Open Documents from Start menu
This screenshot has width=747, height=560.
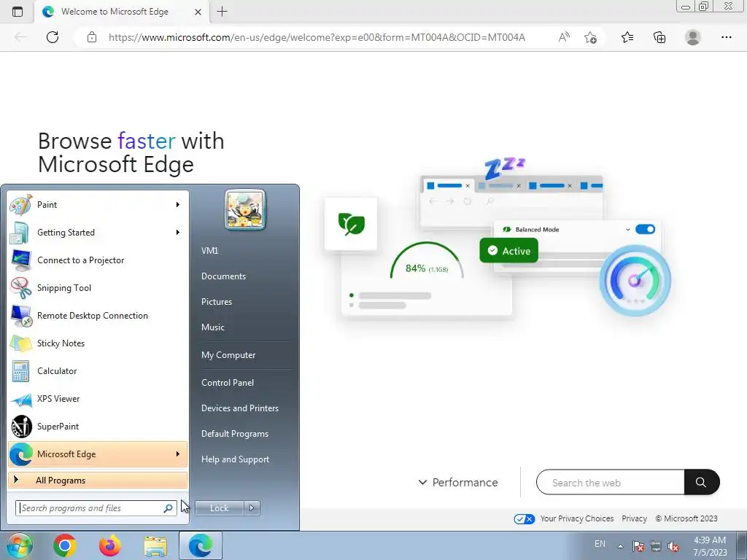[x=223, y=276]
